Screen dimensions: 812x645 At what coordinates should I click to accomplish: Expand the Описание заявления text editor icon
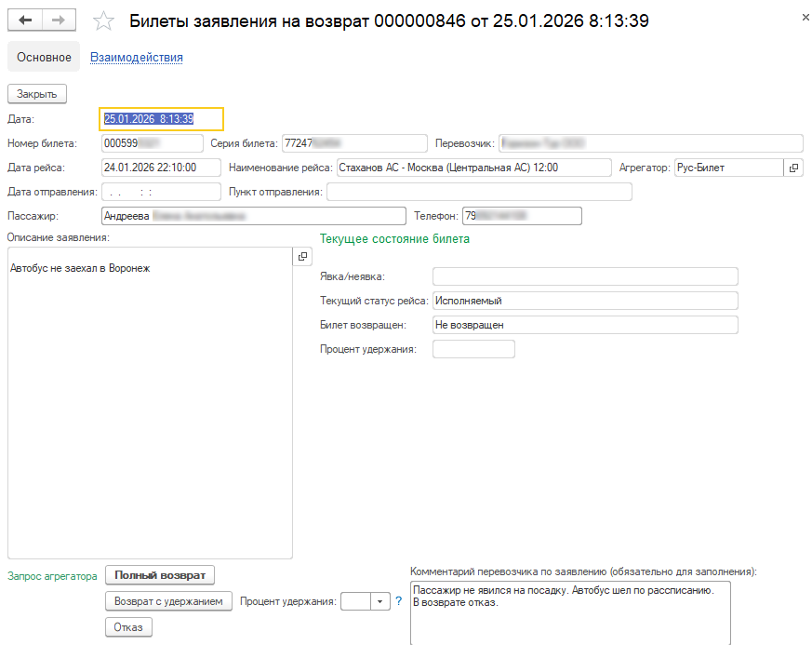click(301, 256)
